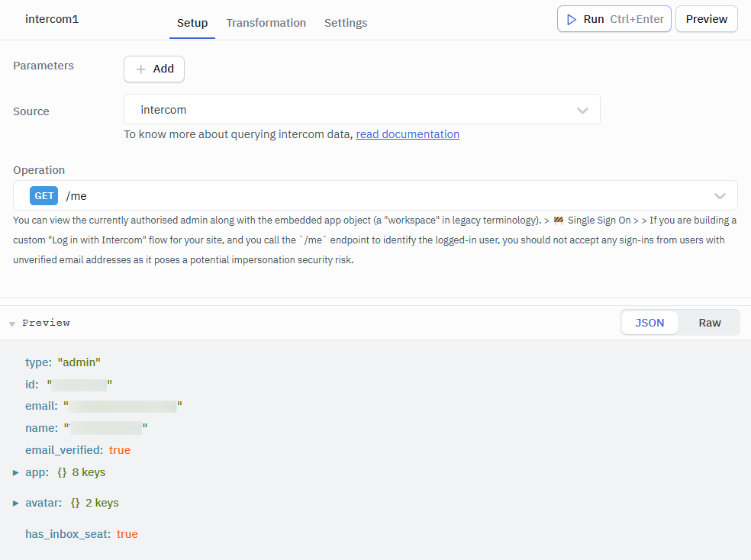Select the Raw view toggle
The image size is (751, 560).
tap(709, 323)
